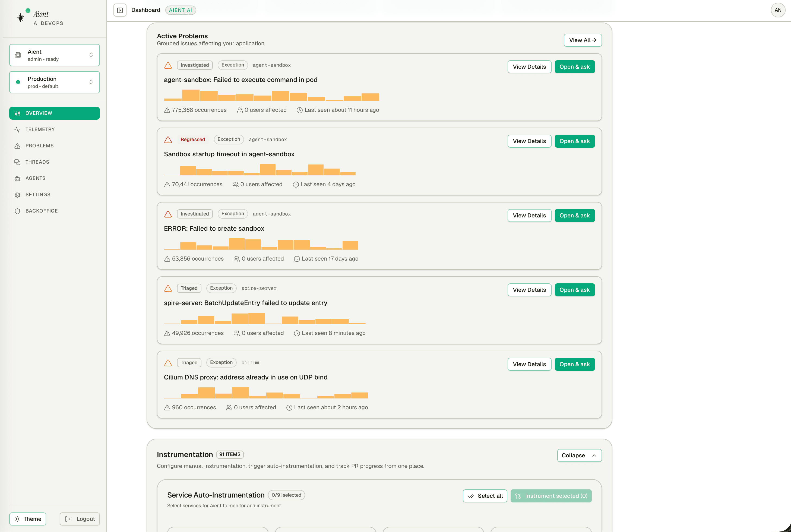Open the Telemetry section
791x532 pixels.
(x=55, y=130)
